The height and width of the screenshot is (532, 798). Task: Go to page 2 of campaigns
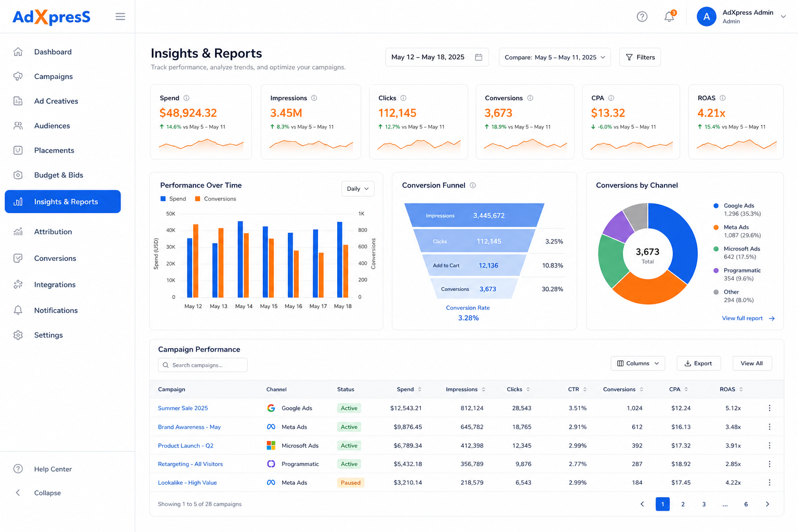(x=683, y=504)
